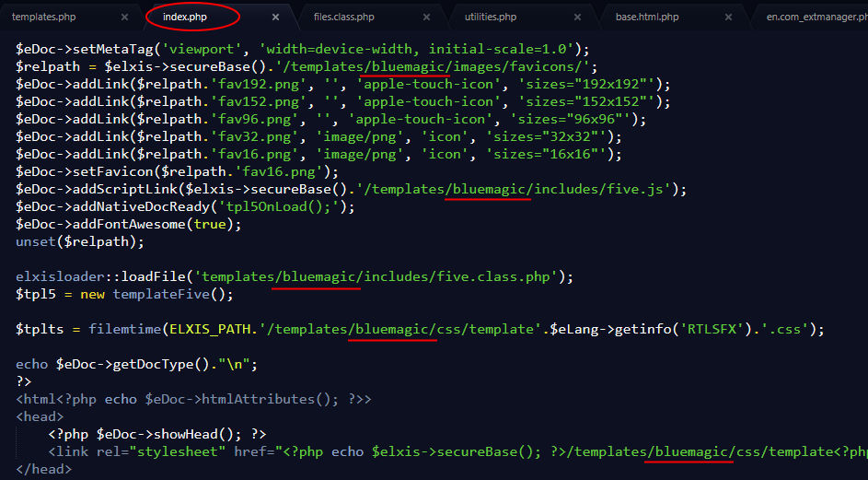
Task: Click the $relpath assignment line with favicons path
Action: click(307, 66)
